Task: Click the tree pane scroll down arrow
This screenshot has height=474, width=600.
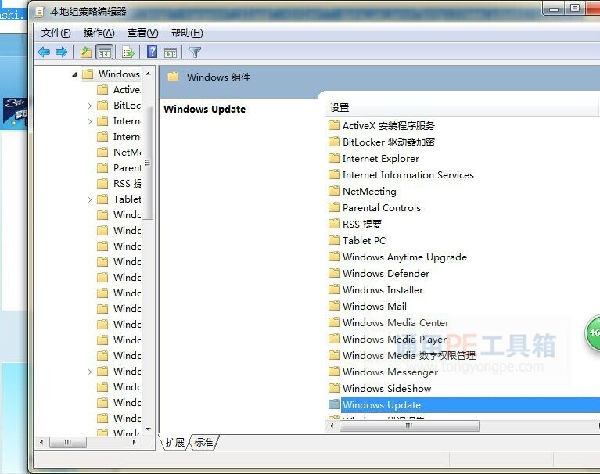Action: click(x=148, y=429)
